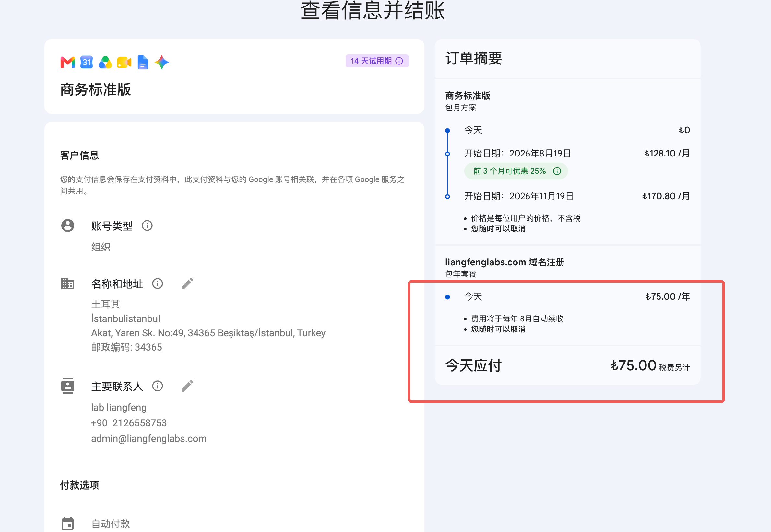The image size is (771, 532).
Task: Click the 商务标准版 plan title in left card
Action: pyautogui.click(x=96, y=90)
